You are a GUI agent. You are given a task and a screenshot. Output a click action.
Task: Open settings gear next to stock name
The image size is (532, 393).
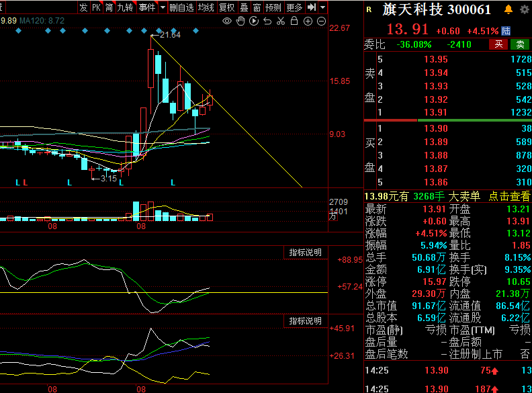525,9
